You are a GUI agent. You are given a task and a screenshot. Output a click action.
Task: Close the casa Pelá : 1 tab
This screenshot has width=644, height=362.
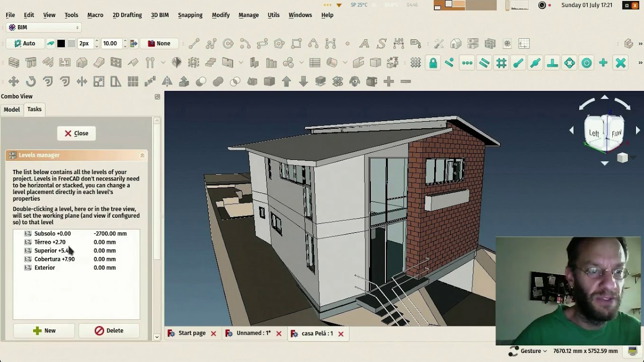tap(341, 333)
